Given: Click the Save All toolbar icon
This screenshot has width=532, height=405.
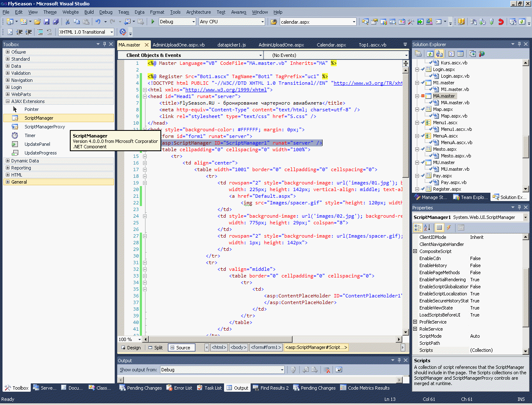Looking at the screenshot, I should pyautogui.click(x=55, y=22).
